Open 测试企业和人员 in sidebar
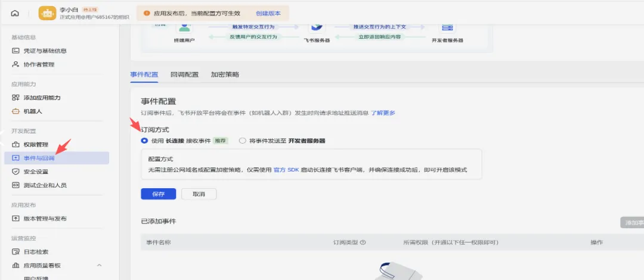 click(x=45, y=185)
